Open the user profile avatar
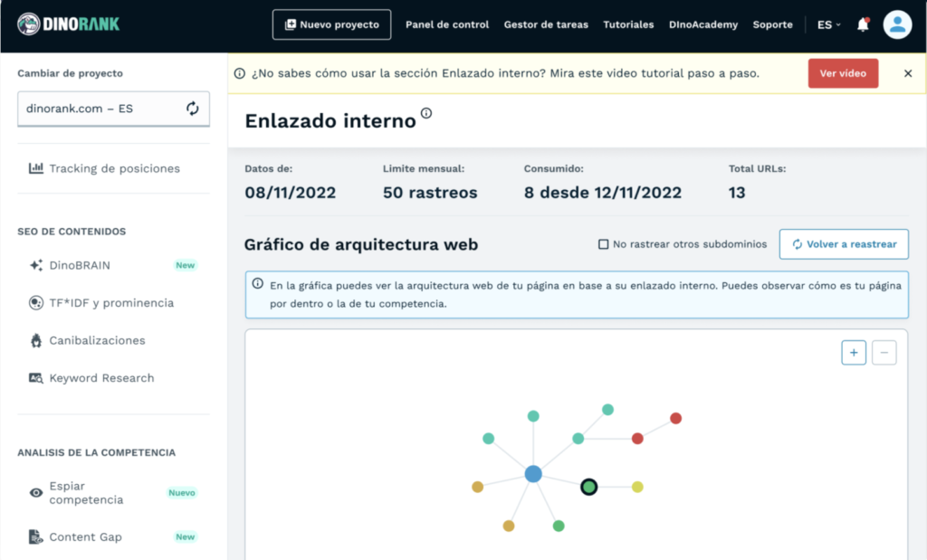This screenshot has width=927, height=560. [897, 25]
